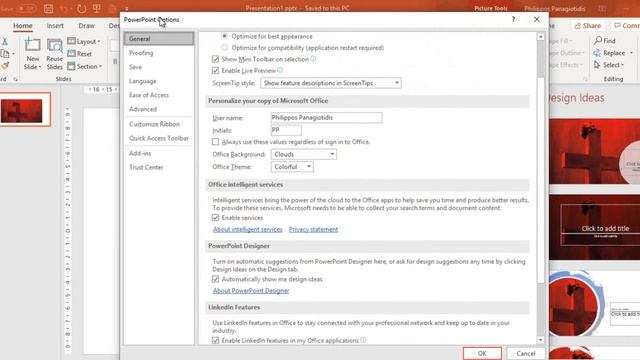Click info icon next to Enable LinkedIn features
640x360 pixels.
point(363,340)
